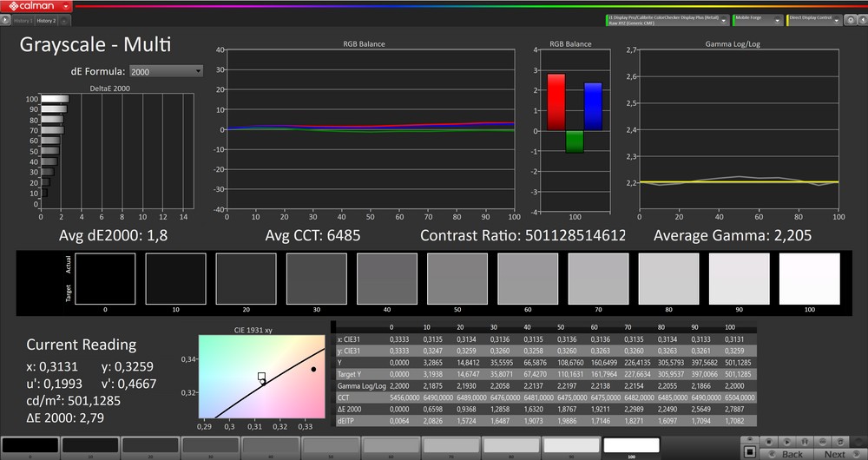The height and width of the screenshot is (460, 868).
Task: Switch to the History 1 tab
Action: point(23,20)
